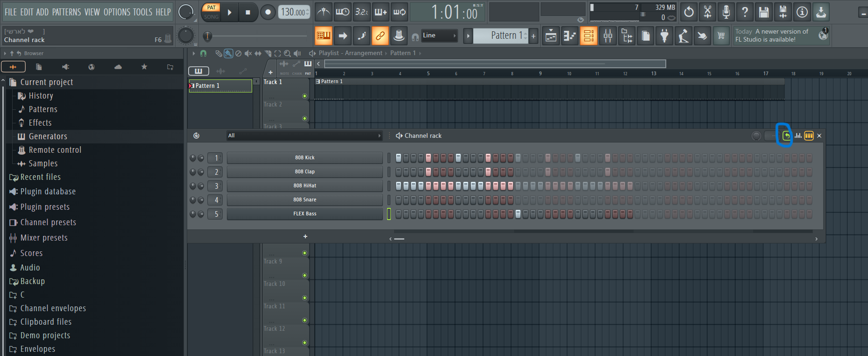The image size is (868, 356).
Task: Click the microphone recording icon
Action: [x=726, y=12]
